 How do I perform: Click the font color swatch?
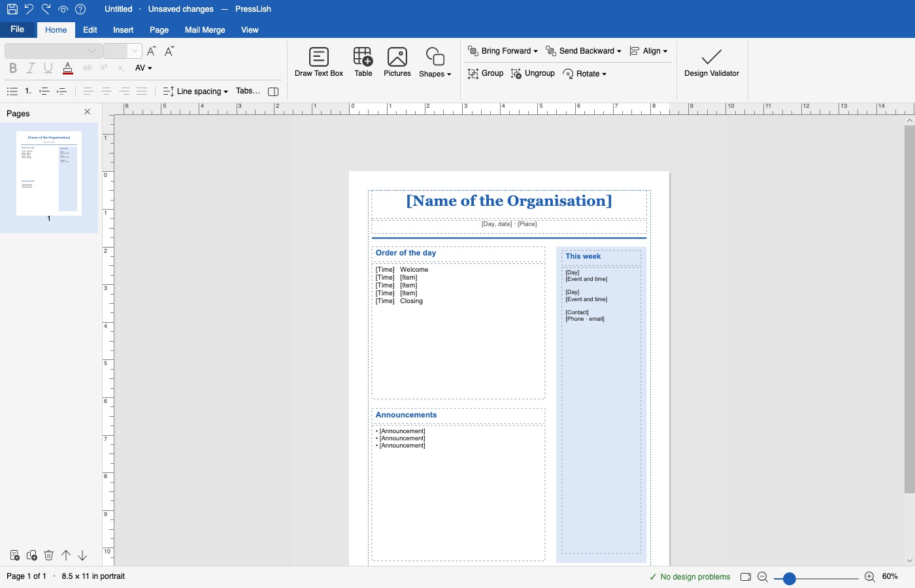68,68
